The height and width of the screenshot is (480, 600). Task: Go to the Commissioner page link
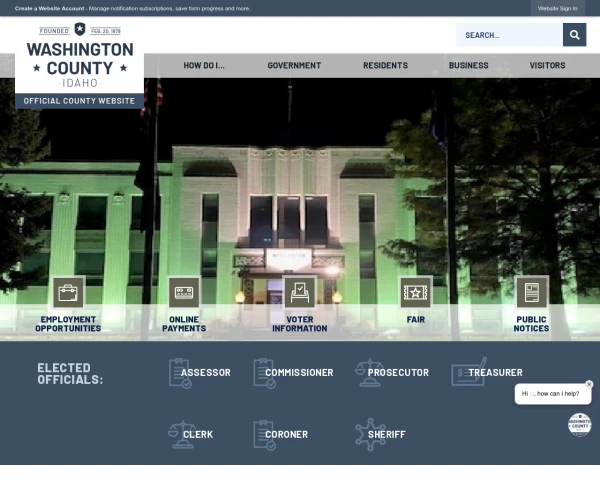tap(299, 372)
